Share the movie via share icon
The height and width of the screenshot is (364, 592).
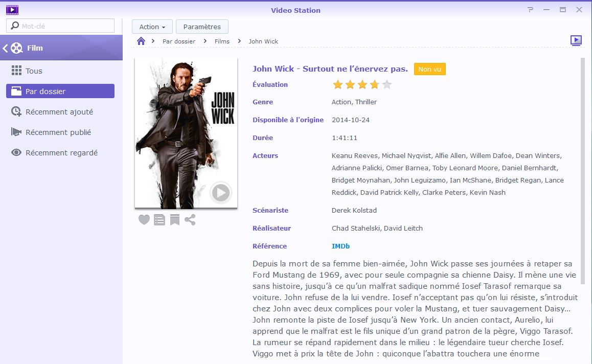pyautogui.click(x=190, y=220)
